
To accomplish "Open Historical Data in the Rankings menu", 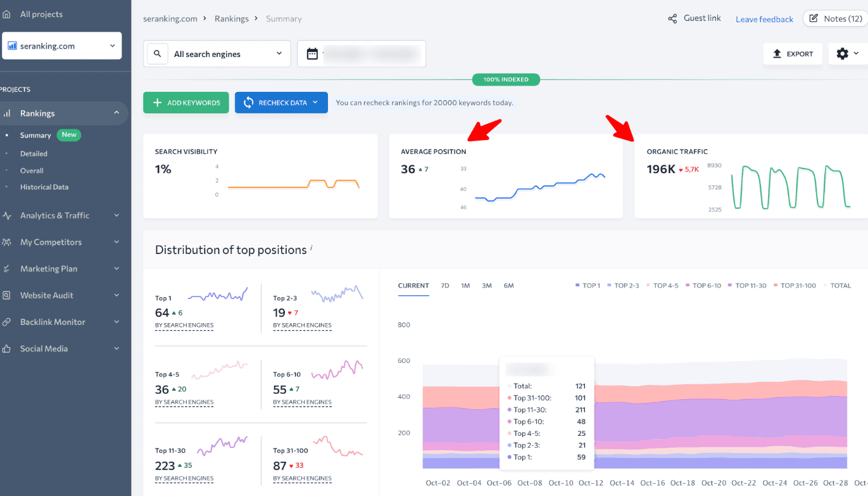I will (44, 187).
